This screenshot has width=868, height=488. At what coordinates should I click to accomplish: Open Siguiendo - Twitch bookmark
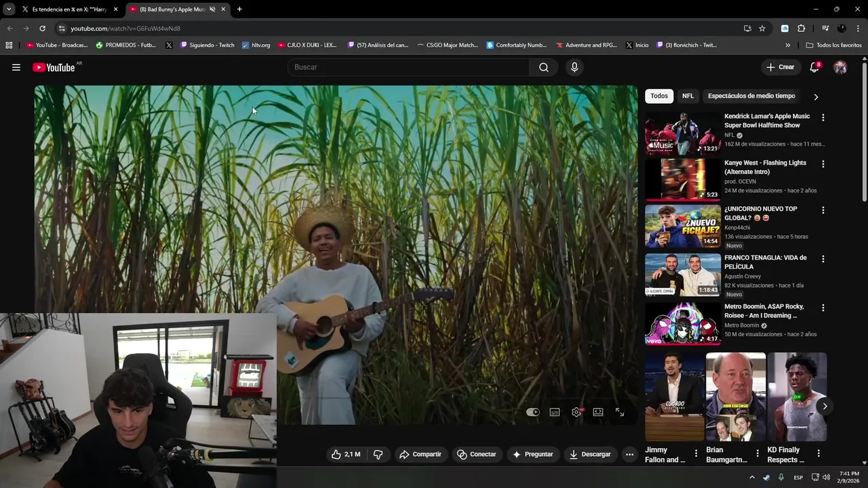(x=207, y=45)
